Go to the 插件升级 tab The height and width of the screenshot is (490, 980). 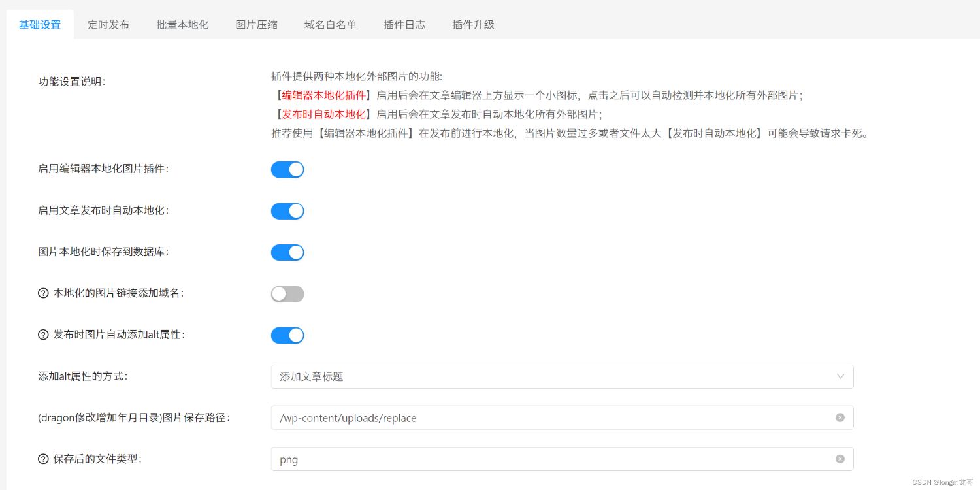[472, 23]
